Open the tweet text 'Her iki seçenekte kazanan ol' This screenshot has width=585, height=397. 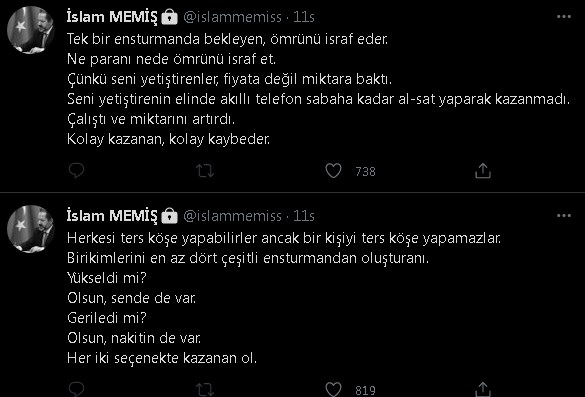[x=162, y=358]
